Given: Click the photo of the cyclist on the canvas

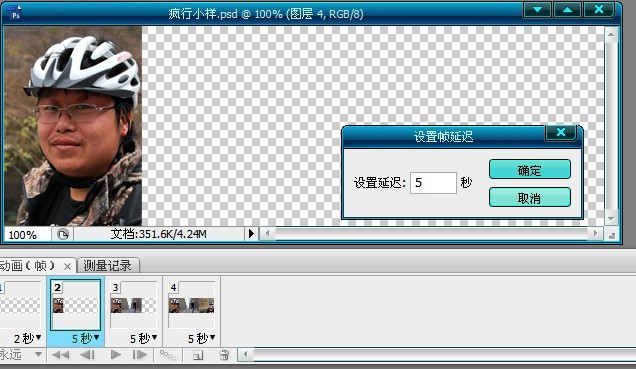Looking at the screenshot, I should [x=73, y=126].
